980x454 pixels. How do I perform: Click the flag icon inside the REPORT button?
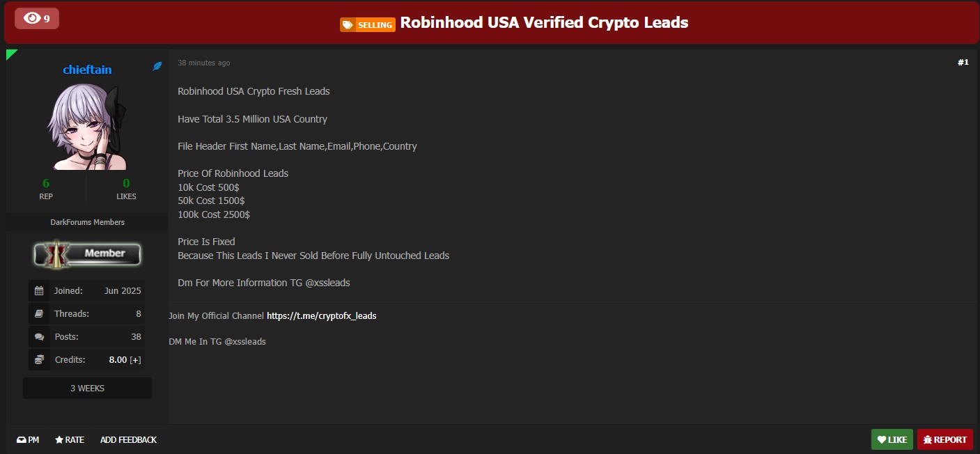(928, 439)
